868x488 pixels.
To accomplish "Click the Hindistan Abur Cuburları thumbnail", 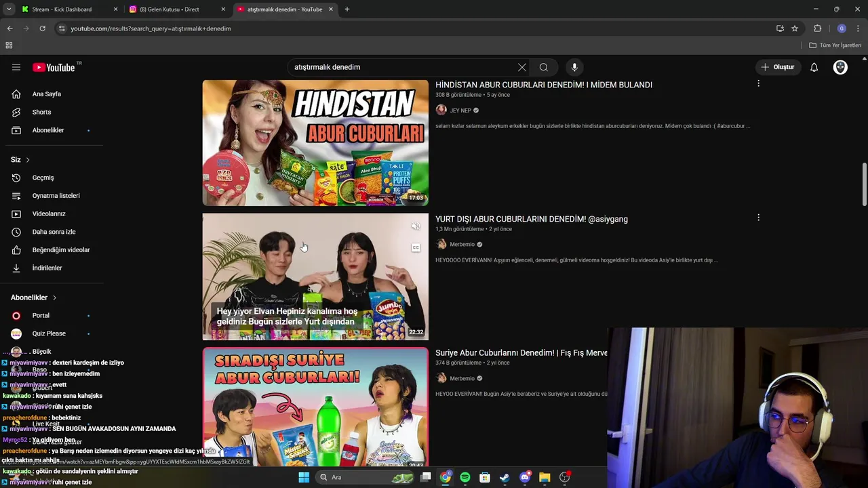I will pos(315,143).
